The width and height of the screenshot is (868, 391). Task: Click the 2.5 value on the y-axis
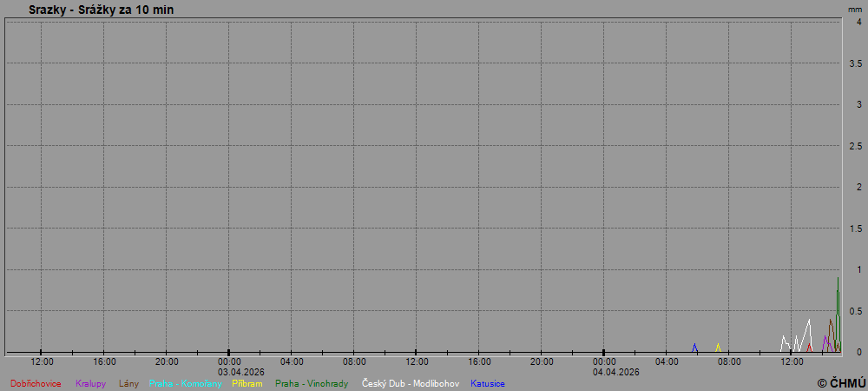pos(855,146)
